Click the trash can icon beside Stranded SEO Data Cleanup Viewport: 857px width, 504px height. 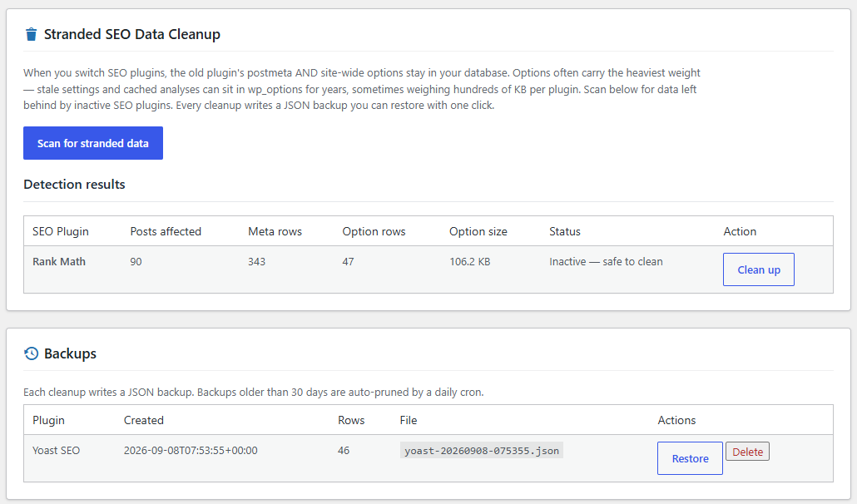(x=31, y=34)
